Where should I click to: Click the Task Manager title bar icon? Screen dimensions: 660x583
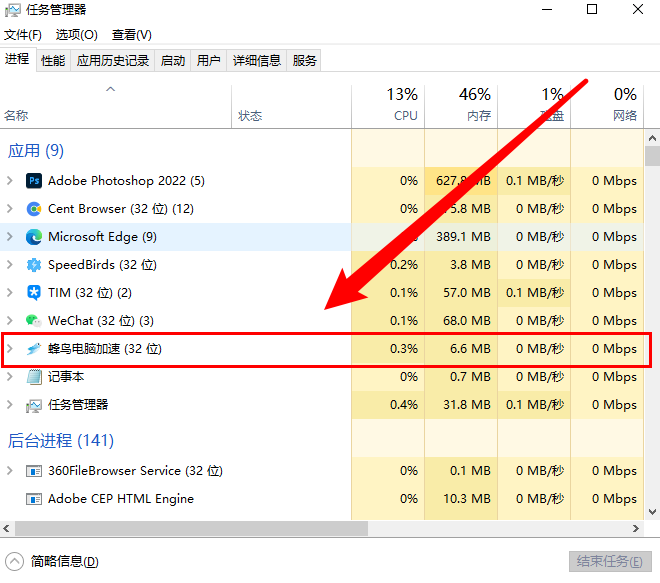pos(13,10)
